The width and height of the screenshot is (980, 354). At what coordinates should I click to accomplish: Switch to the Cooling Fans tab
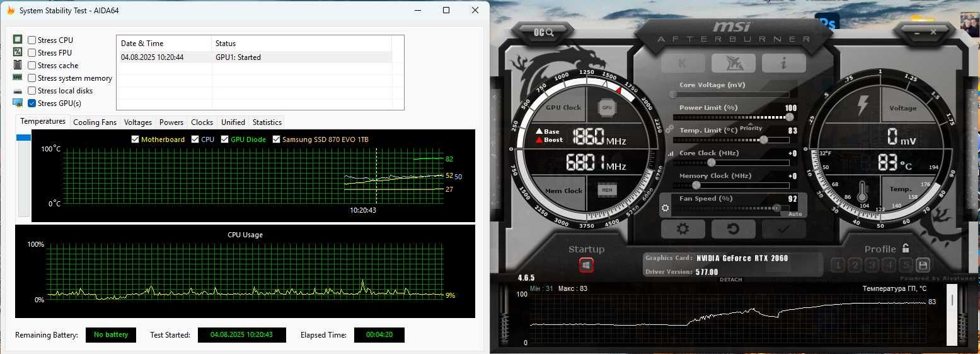95,122
